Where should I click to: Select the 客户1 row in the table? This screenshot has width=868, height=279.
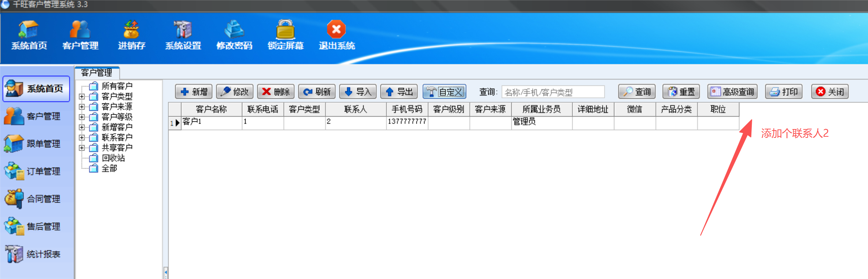click(211, 122)
